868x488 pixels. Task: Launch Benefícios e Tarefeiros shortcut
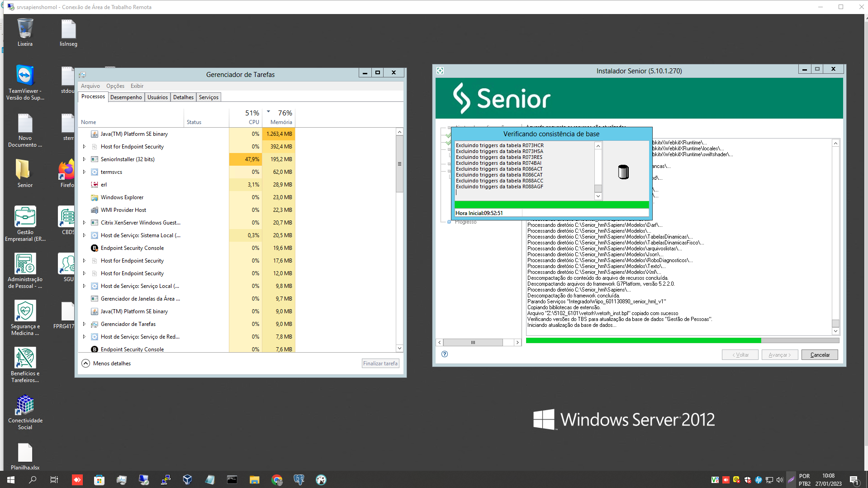(x=25, y=365)
